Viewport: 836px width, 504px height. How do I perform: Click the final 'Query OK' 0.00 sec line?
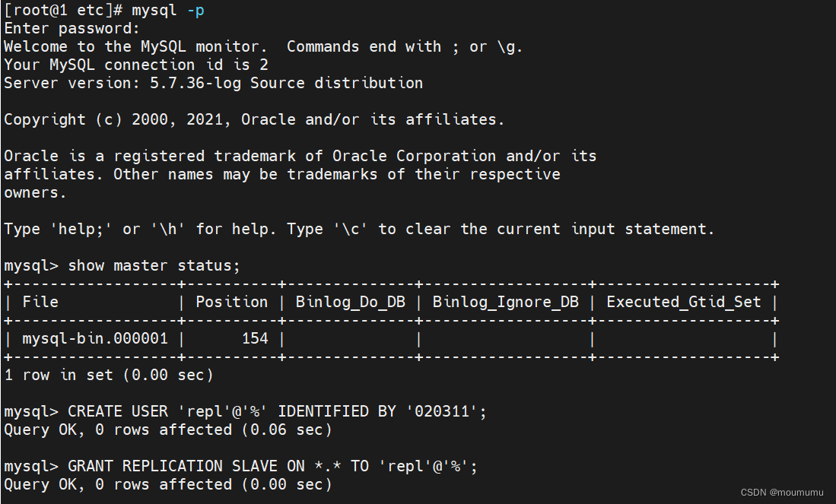pos(168,484)
